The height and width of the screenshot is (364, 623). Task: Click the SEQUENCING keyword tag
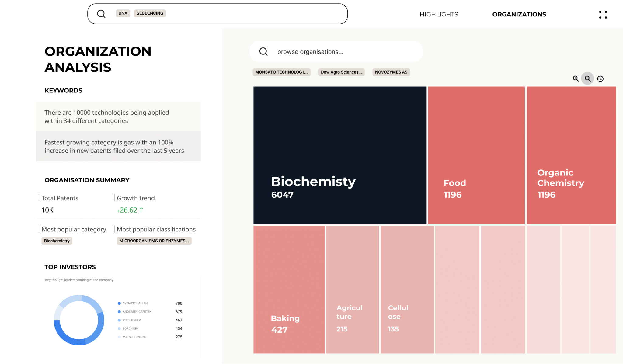point(150,13)
